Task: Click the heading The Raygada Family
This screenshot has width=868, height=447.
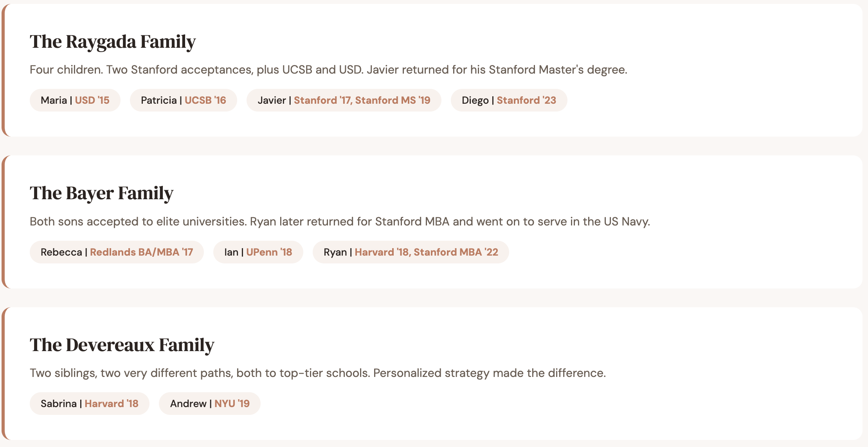Action: pyautogui.click(x=113, y=41)
